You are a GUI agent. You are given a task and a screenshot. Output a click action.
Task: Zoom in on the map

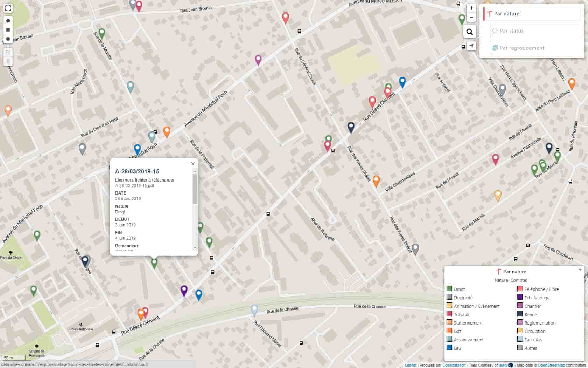(x=471, y=8)
